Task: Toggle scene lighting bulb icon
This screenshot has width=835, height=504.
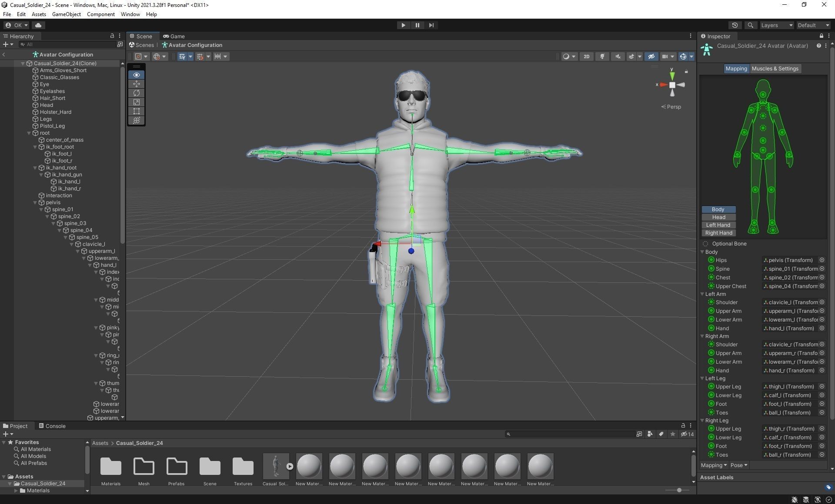Action: pos(602,56)
